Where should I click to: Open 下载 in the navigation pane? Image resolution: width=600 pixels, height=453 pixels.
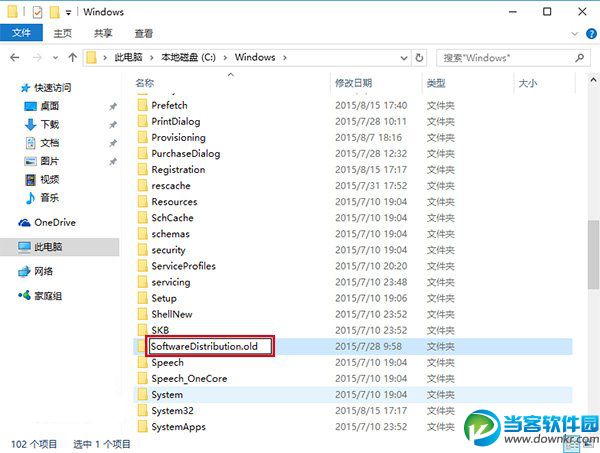tap(50, 124)
